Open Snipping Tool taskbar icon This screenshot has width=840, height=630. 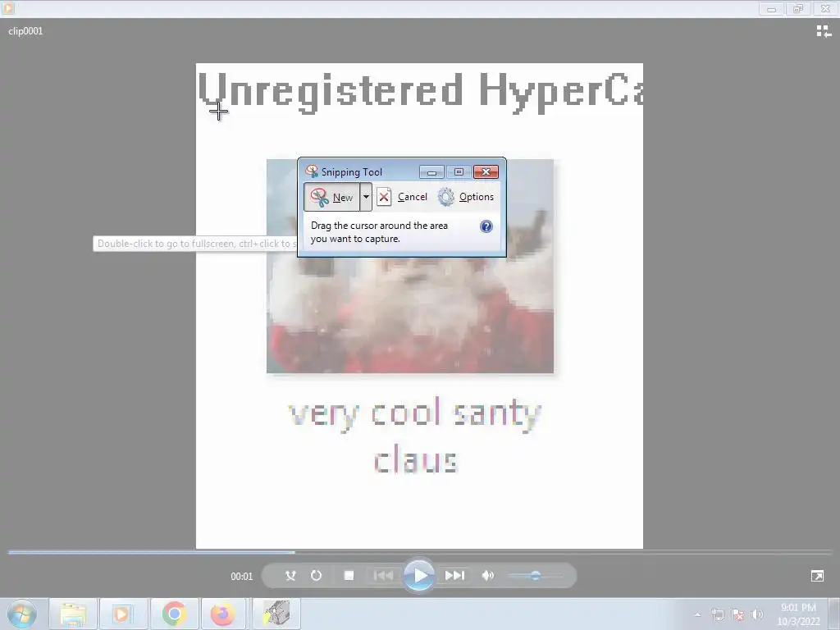click(x=276, y=614)
